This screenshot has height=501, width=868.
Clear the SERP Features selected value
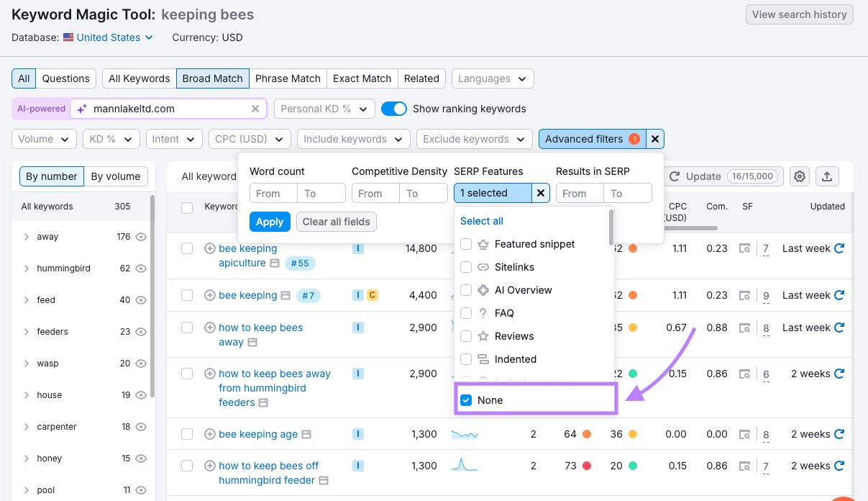click(541, 193)
